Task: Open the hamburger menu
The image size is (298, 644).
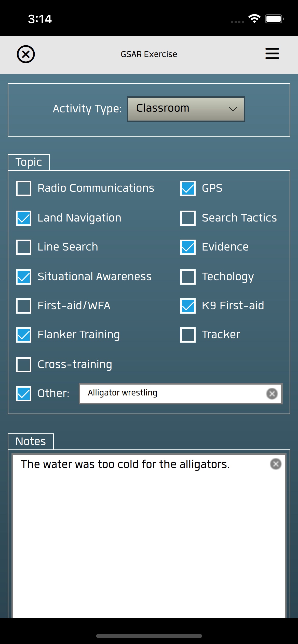Action: pyautogui.click(x=272, y=54)
